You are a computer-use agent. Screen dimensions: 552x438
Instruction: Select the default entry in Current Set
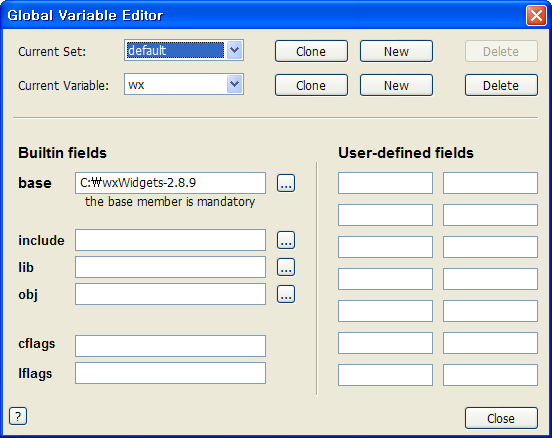click(x=175, y=50)
